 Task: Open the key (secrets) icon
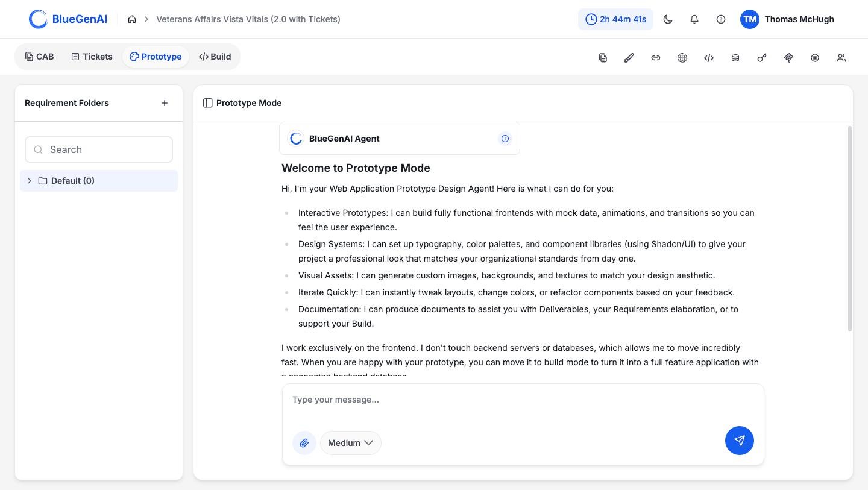(x=762, y=58)
